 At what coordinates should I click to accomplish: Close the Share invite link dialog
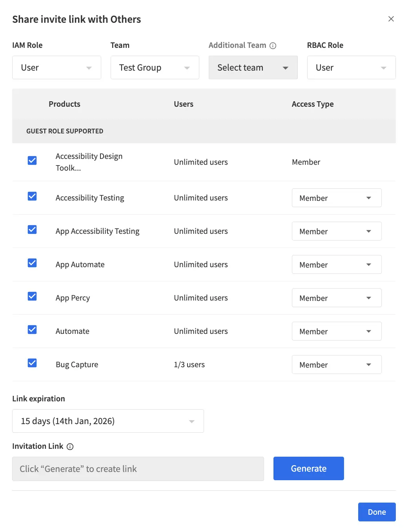[391, 19]
